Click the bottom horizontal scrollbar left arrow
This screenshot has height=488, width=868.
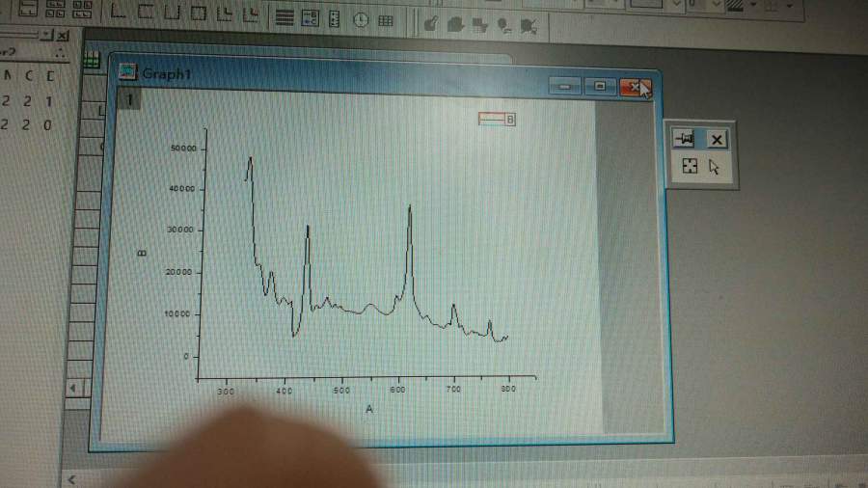(x=71, y=479)
